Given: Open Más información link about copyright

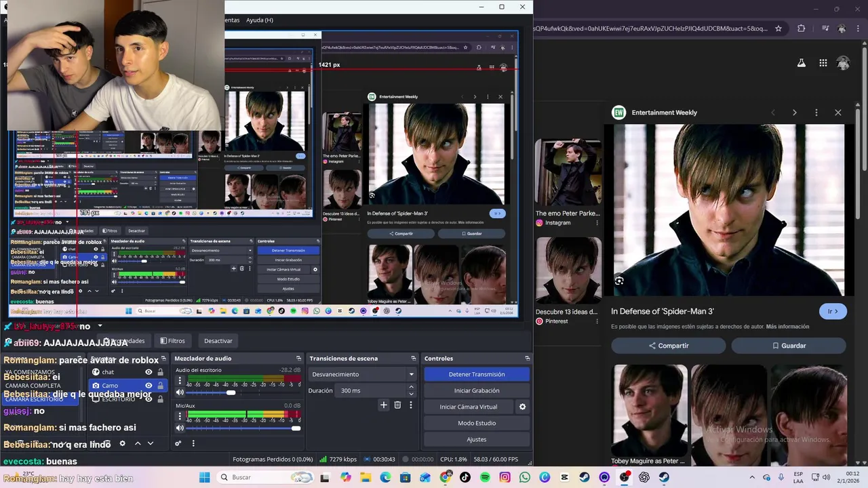Looking at the screenshot, I should pos(787,327).
